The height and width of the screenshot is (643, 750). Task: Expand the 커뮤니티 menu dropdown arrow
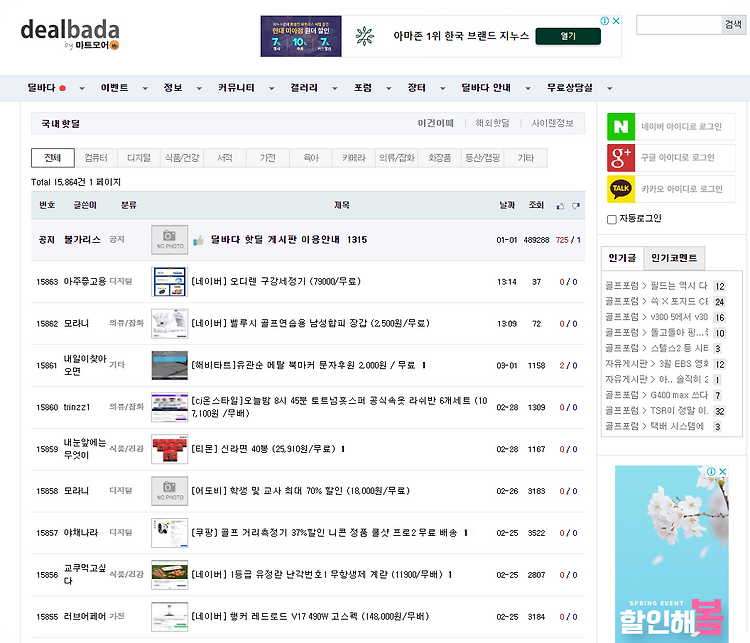(x=271, y=89)
